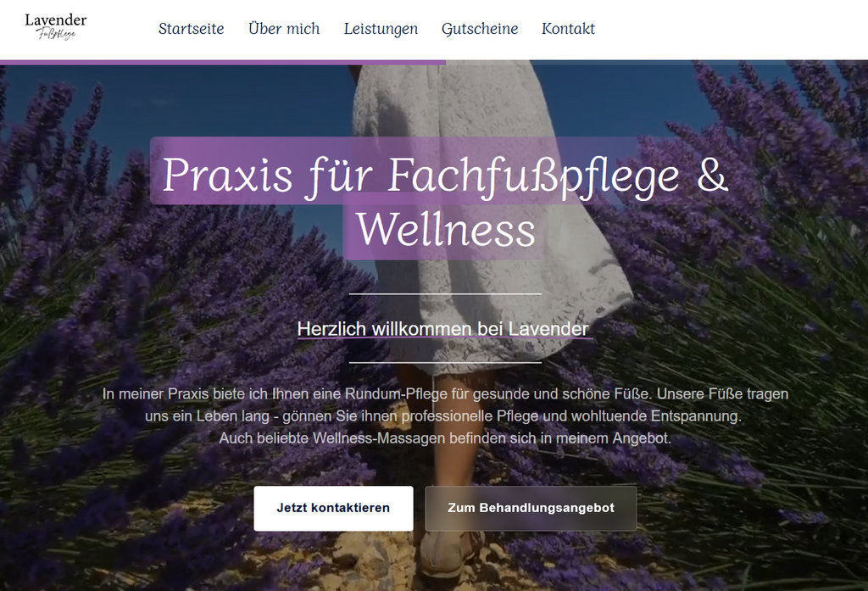Click the intro paragraph starting In meiner Praxis
The image size is (868, 591).
[445, 416]
